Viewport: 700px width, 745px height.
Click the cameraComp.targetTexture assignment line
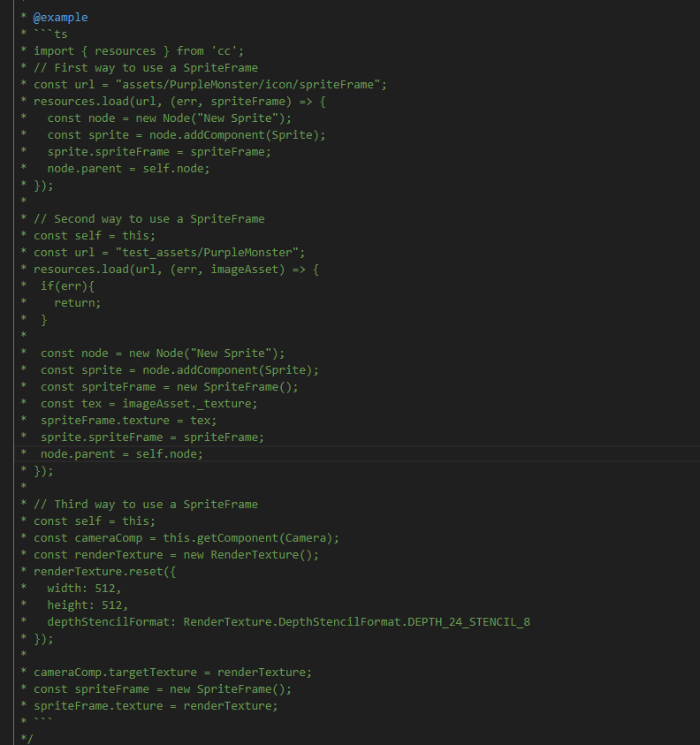pyautogui.click(x=172, y=672)
